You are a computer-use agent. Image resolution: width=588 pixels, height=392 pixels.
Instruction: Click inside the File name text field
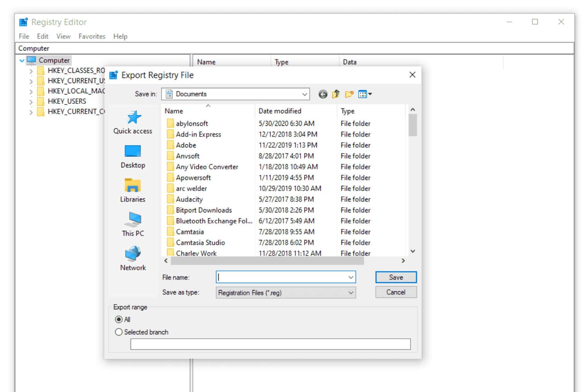[281, 277]
